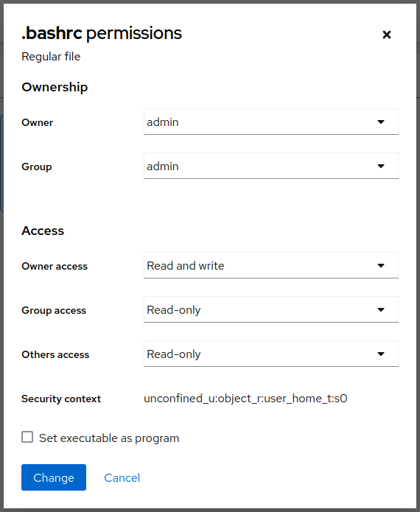Click the Owner access label
Screen dimensions: 420x512
55,266
